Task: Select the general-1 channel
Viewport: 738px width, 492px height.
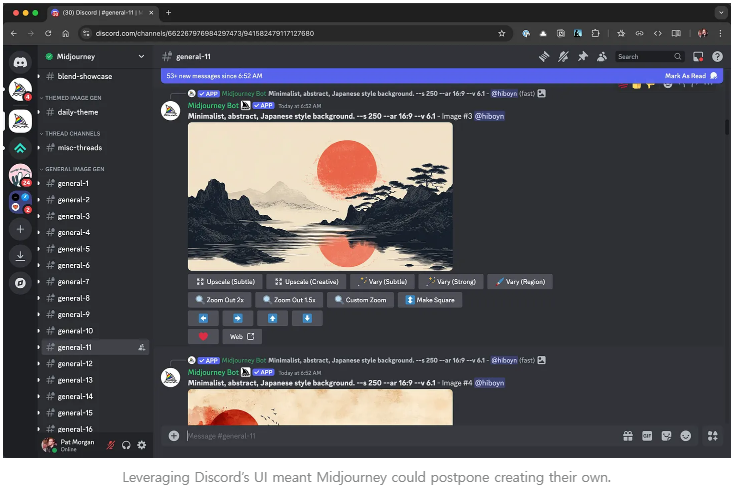Action: click(96, 183)
